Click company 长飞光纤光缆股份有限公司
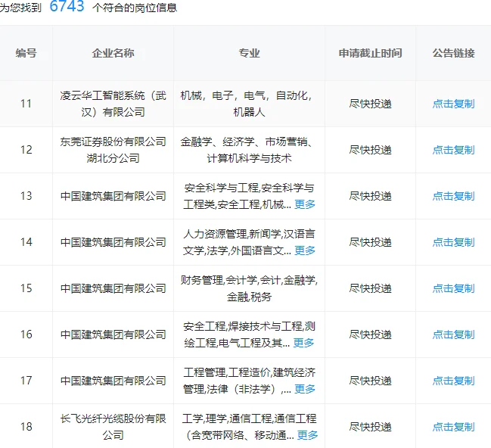This screenshot has height=448, width=491. pos(113,427)
